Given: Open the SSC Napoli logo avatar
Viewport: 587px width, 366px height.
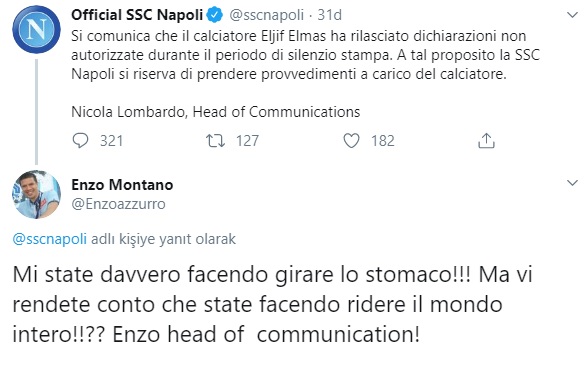Looking at the screenshot, I should 36,30.
